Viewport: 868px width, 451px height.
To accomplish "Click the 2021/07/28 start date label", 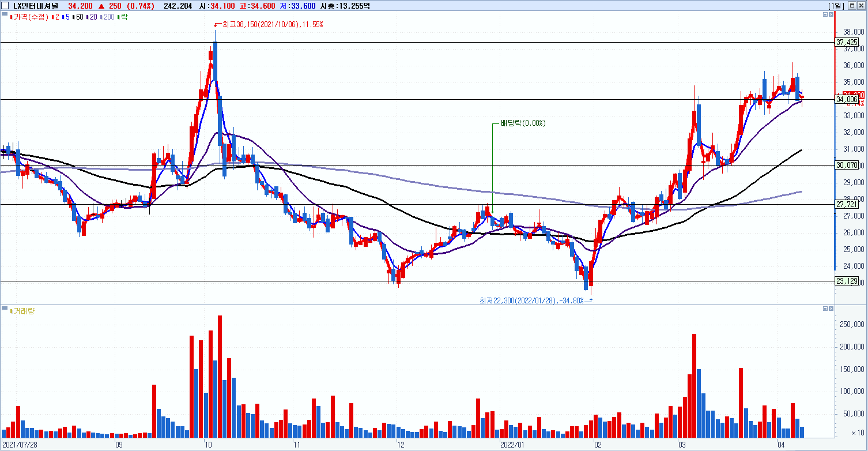I will [x=20, y=445].
